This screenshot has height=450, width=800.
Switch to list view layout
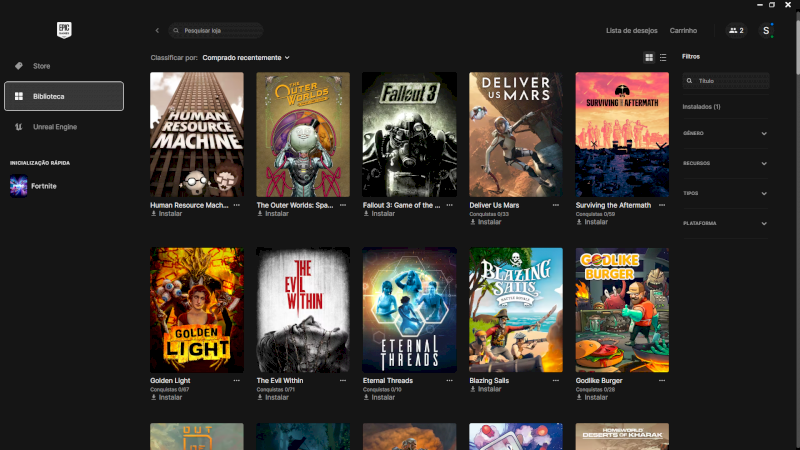pyautogui.click(x=663, y=58)
